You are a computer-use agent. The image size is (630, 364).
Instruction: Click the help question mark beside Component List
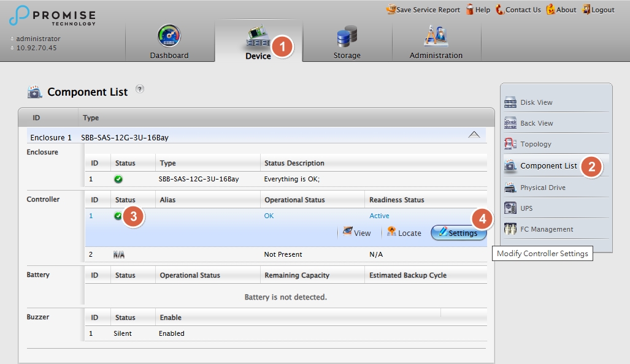(140, 89)
